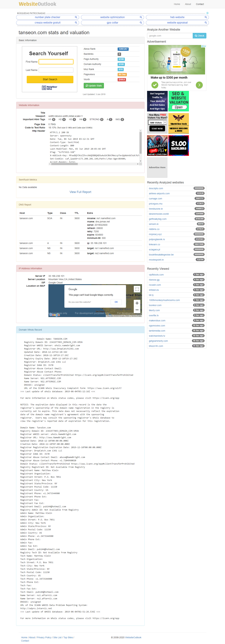Viewport: 225px width, 644px height.
Task: Open Top Sites in the footer
Action: (68, 637)
